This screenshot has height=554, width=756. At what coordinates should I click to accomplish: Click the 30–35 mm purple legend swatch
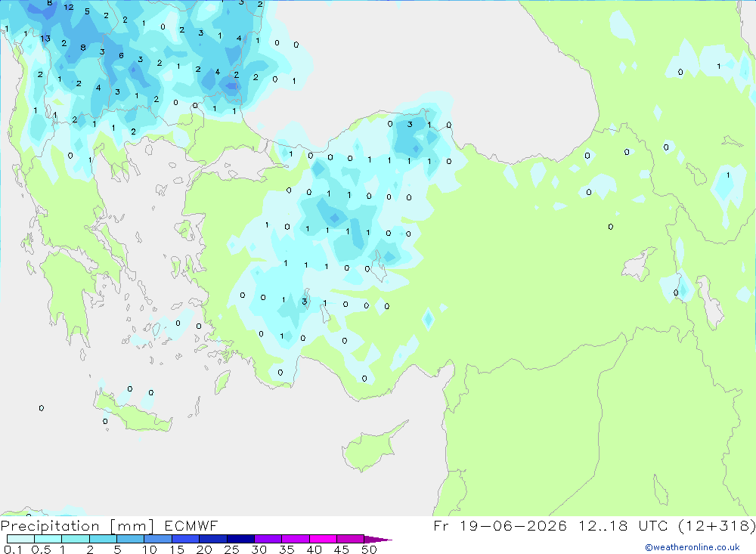[268, 539]
